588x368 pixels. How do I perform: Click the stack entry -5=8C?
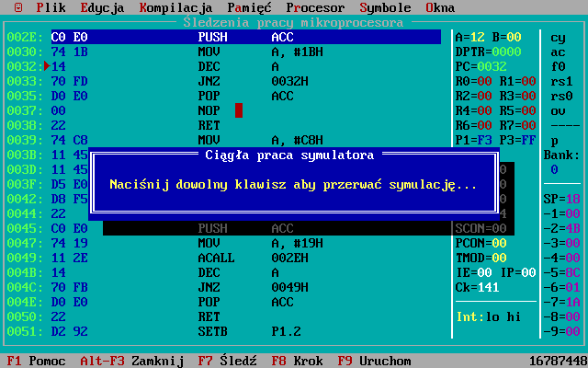coord(561,272)
